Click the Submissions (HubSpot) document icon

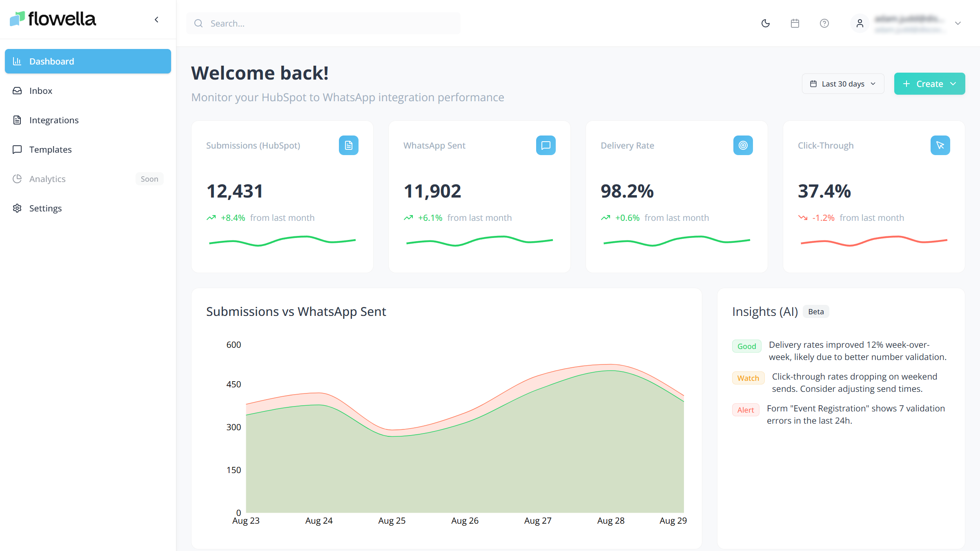tap(349, 145)
